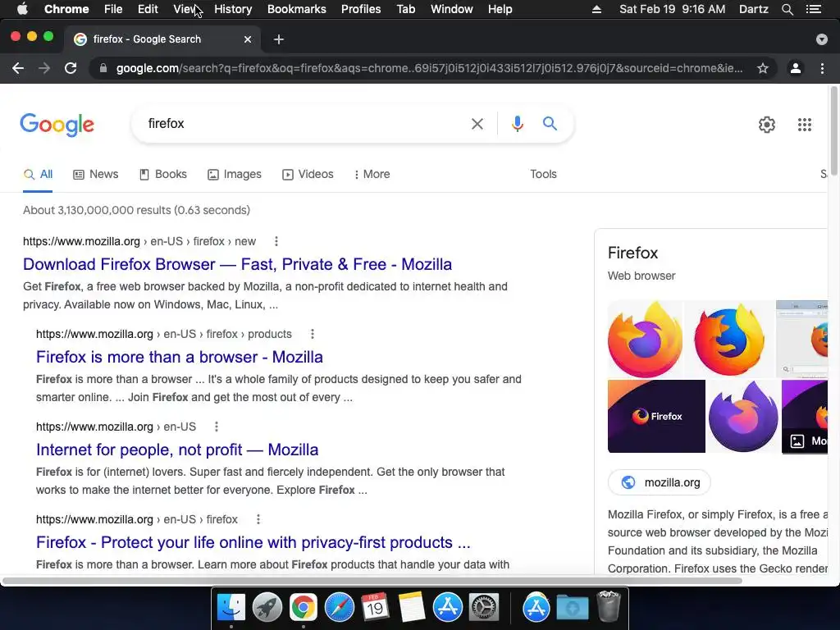Reload the current page

pyautogui.click(x=71, y=68)
